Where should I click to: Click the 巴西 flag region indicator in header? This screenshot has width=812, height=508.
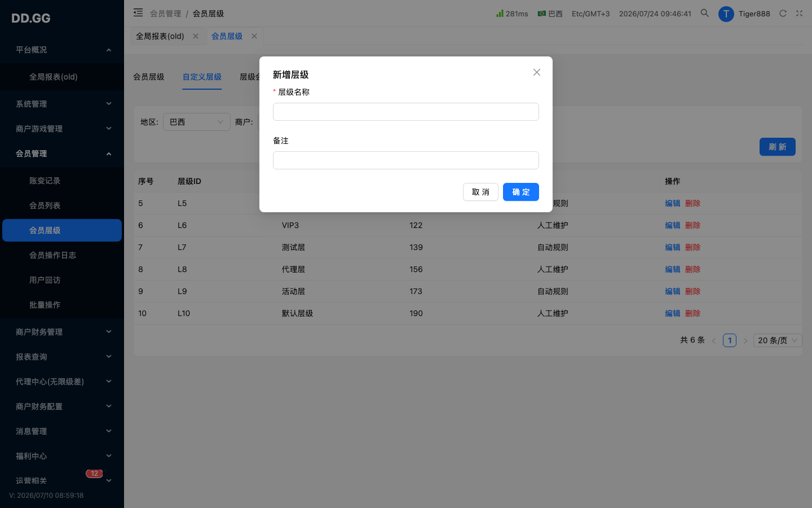tap(550, 14)
